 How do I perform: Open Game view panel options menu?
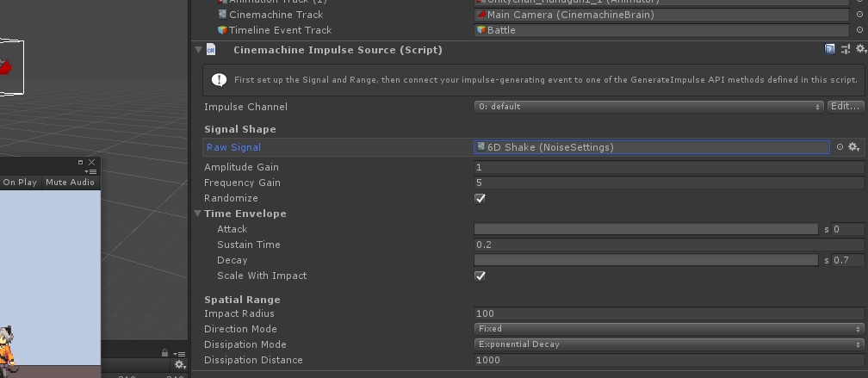coord(90,171)
